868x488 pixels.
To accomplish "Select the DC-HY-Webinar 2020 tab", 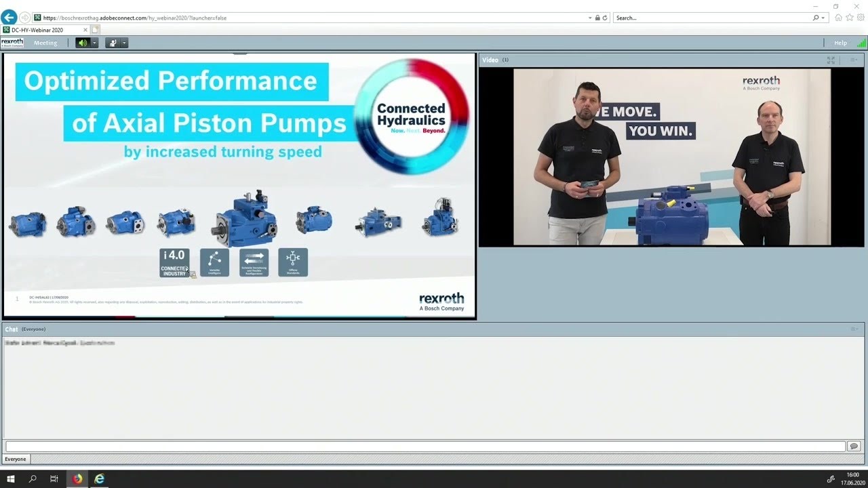I will pyautogui.click(x=45, y=30).
